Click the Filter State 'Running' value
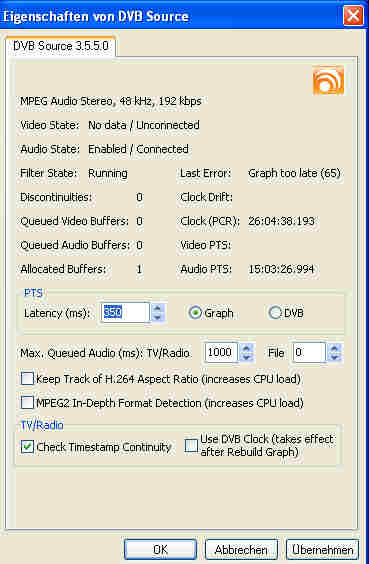 click(108, 173)
